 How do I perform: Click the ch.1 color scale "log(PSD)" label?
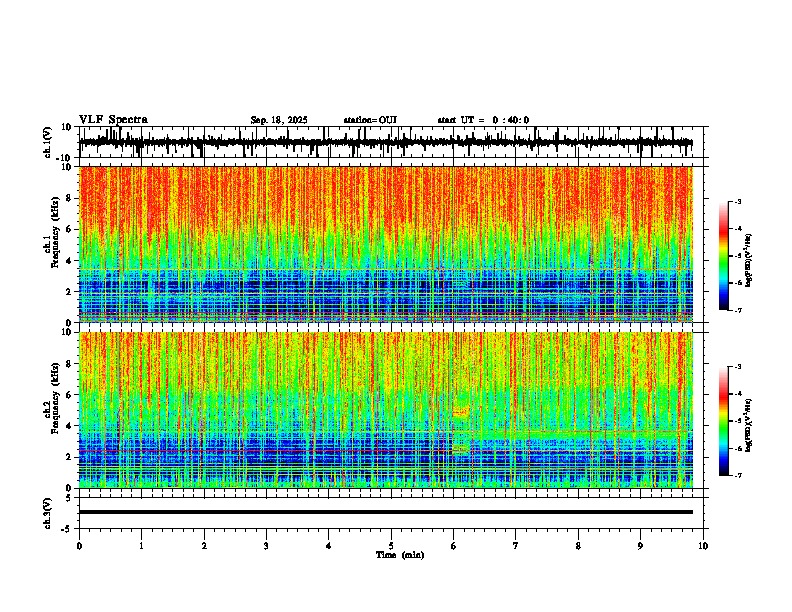tap(749, 261)
